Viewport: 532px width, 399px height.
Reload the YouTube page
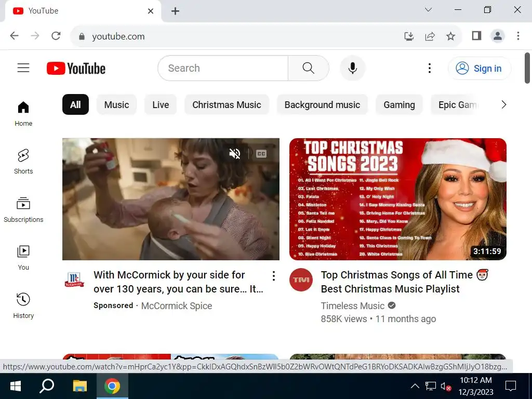(x=56, y=36)
